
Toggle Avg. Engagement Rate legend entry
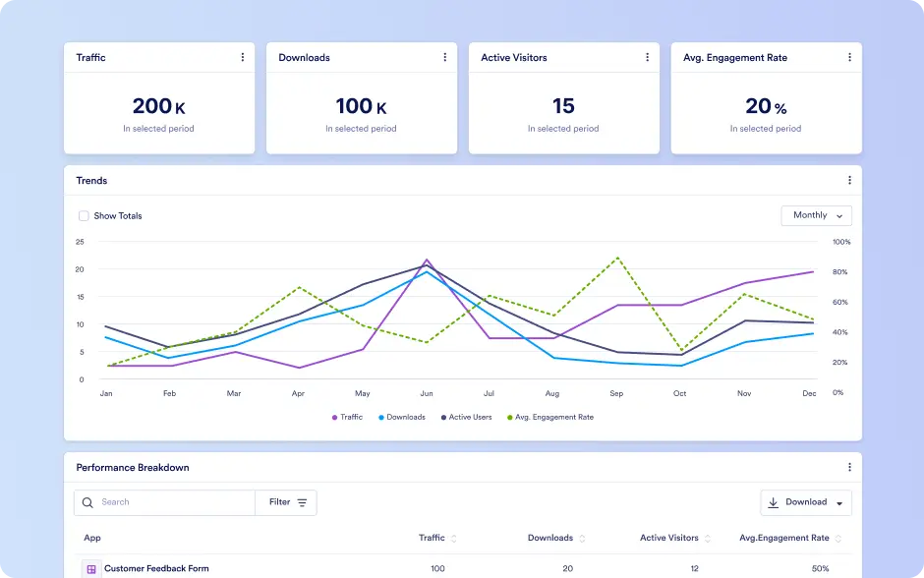[x=550, y=417]
